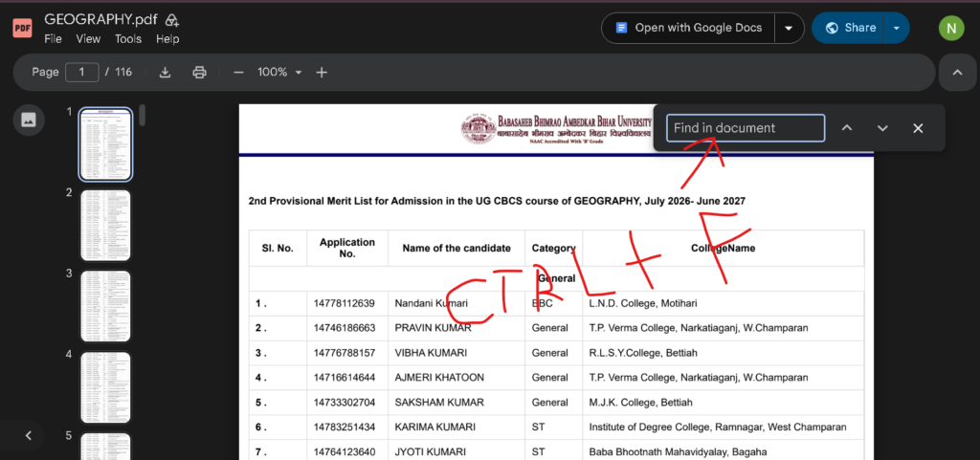980x460 pixels.
Task: Collapse the sidebar with left chevron
Action: [28, 436]
